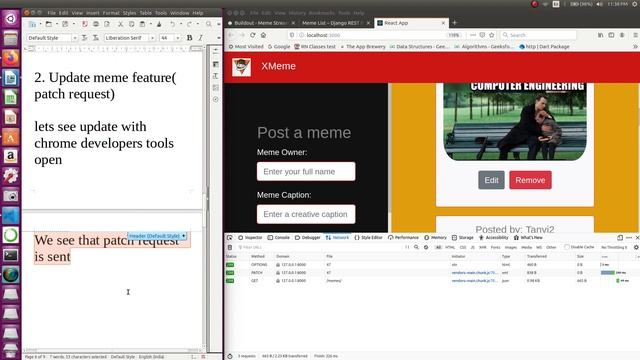The image size is (640, 360).
Task: Select the PATCH request row
Action: [432, 273]
